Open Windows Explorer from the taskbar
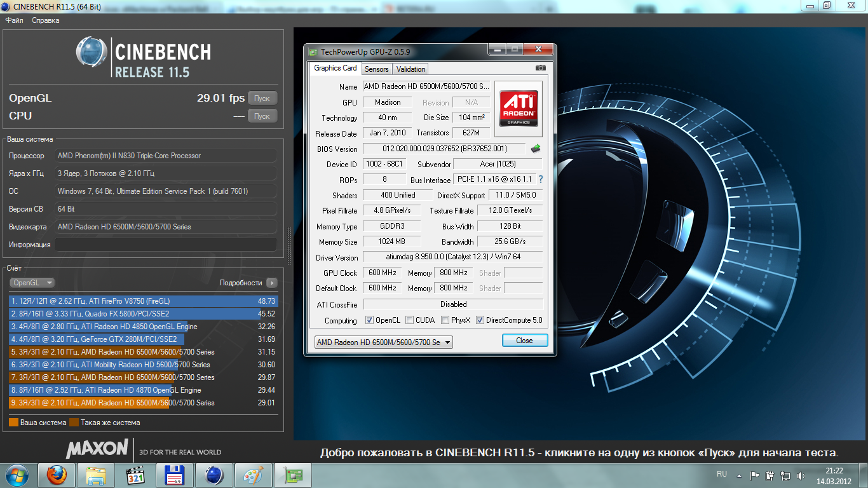Viewport: 868px width, 488px height. click(96, 475)
